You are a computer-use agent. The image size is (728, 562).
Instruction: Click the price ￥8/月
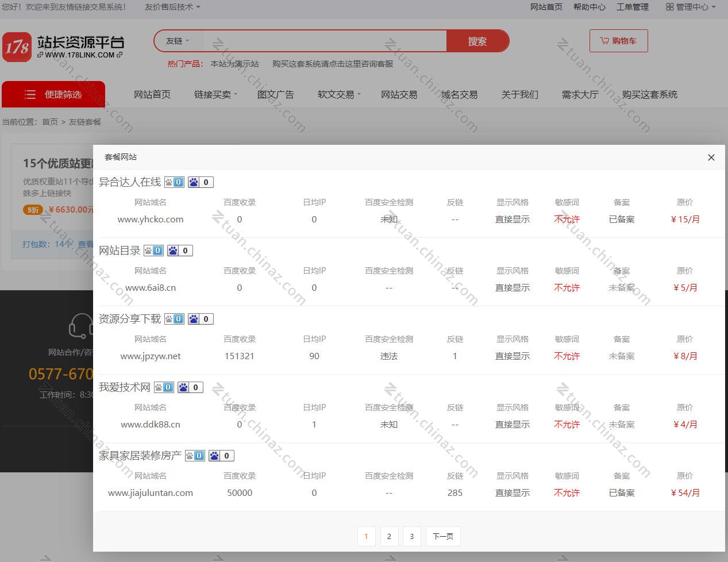point(685,356)
